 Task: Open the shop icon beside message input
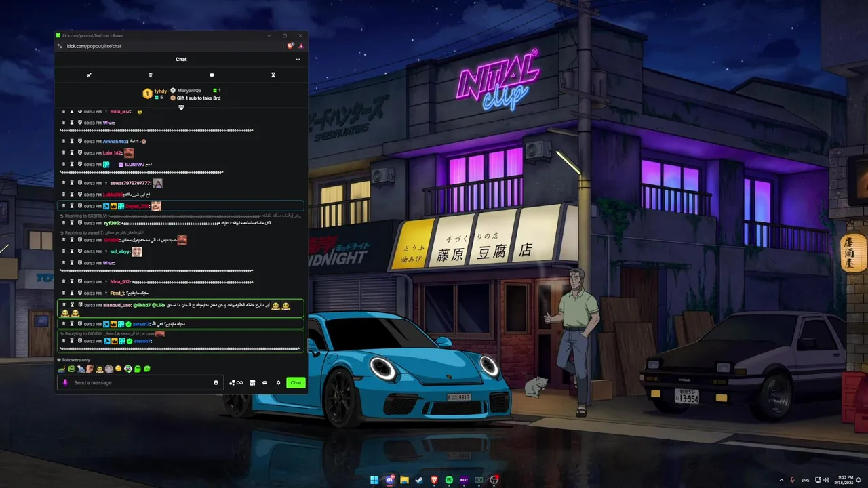tap(252, 383)
